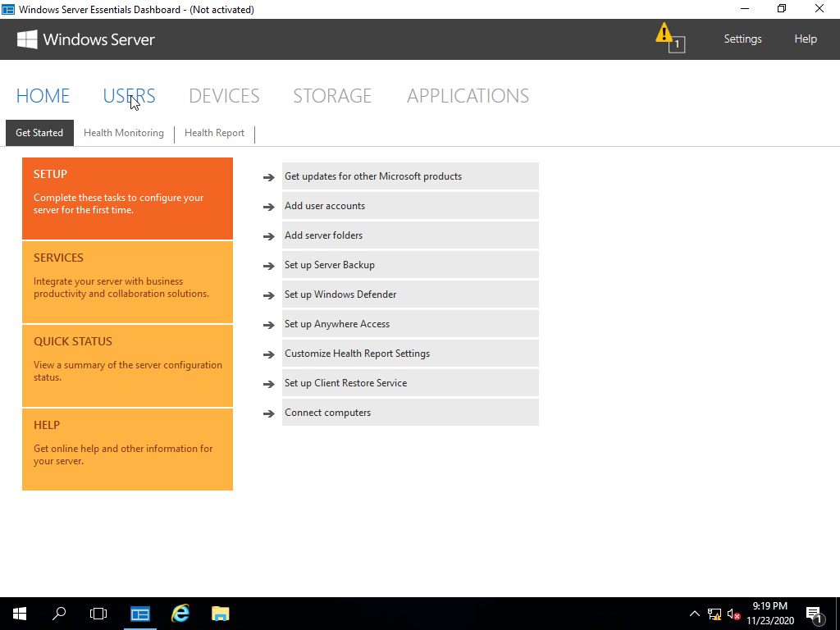Select the SERVICES category tile
Image resolution: width=840 pixels, height=630 pixels.
pos(127,282)
